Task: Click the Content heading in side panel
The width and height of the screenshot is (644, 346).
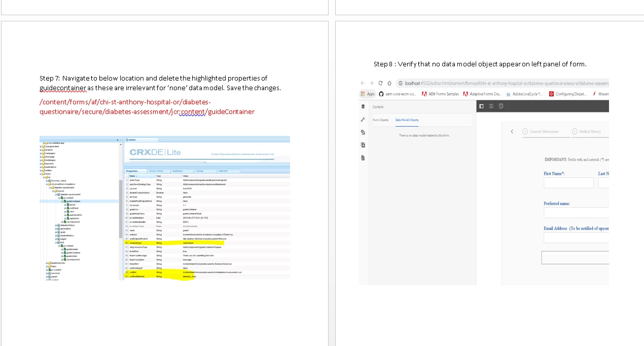Action: tap(378, 107)
